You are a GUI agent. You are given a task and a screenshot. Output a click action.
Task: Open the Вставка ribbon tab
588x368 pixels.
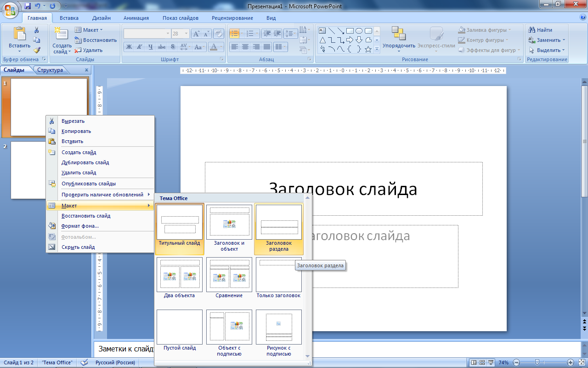click(69, 18)
